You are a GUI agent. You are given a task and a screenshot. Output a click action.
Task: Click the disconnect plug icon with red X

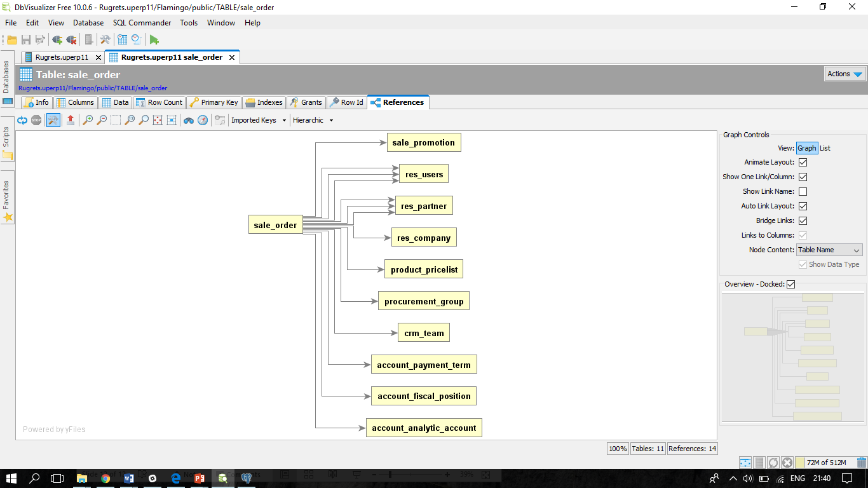[71, 39]
